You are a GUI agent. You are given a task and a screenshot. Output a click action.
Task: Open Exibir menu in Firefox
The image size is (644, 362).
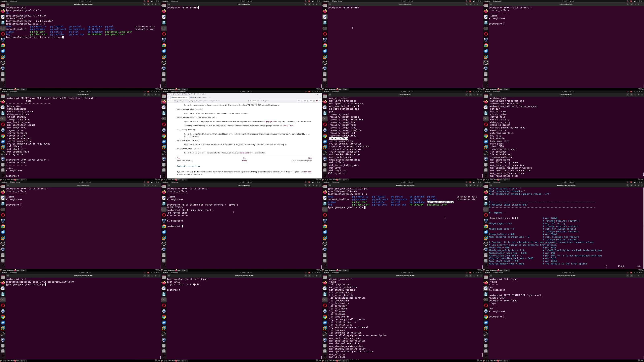click(x=179, y=94)
